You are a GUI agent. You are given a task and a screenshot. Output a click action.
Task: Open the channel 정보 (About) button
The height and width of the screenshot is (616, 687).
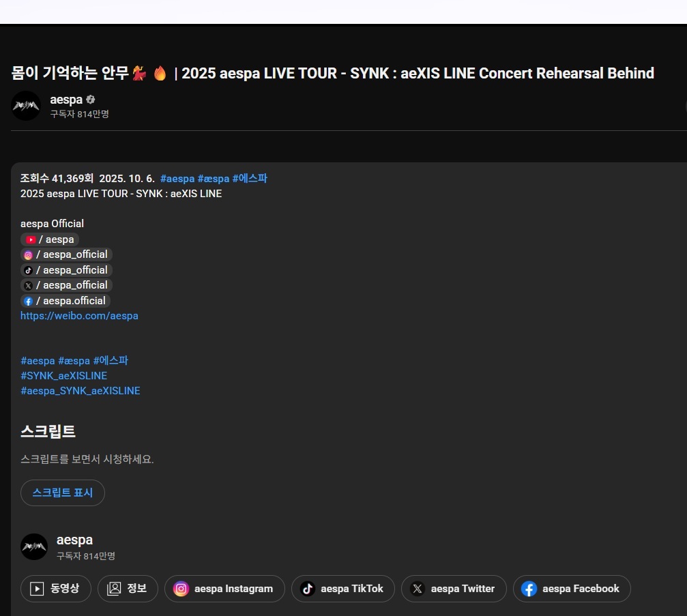point(128,589)
